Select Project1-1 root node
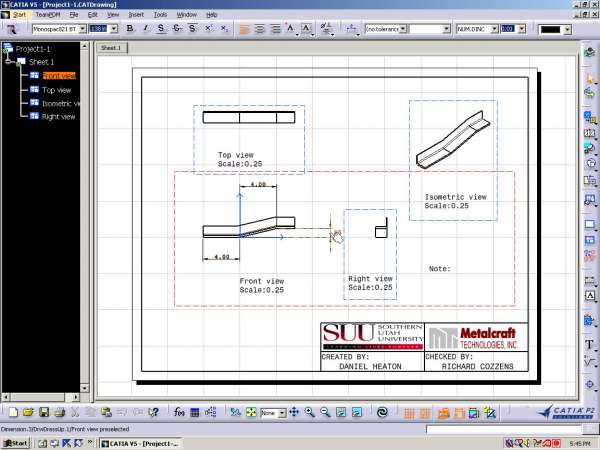Screen dimensions: 600x450 [x=33, y=49]
